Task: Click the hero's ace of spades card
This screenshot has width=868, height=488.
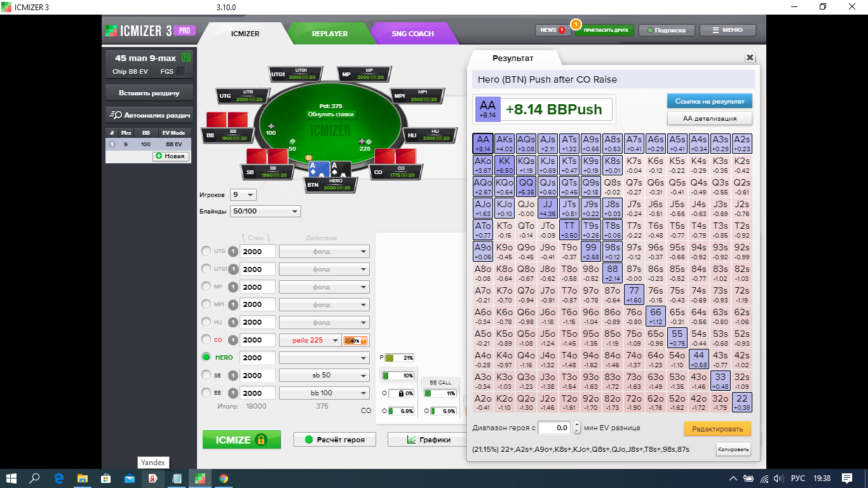Action: pos(340,168)
